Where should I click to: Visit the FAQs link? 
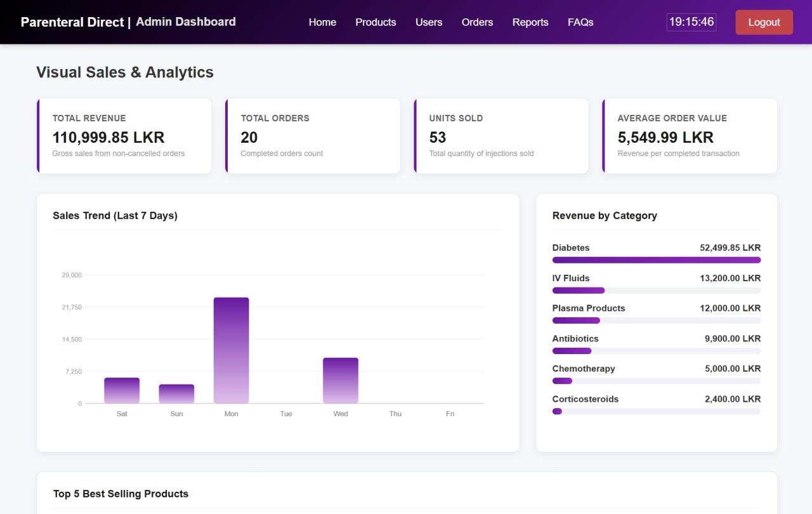coord(580,22)
